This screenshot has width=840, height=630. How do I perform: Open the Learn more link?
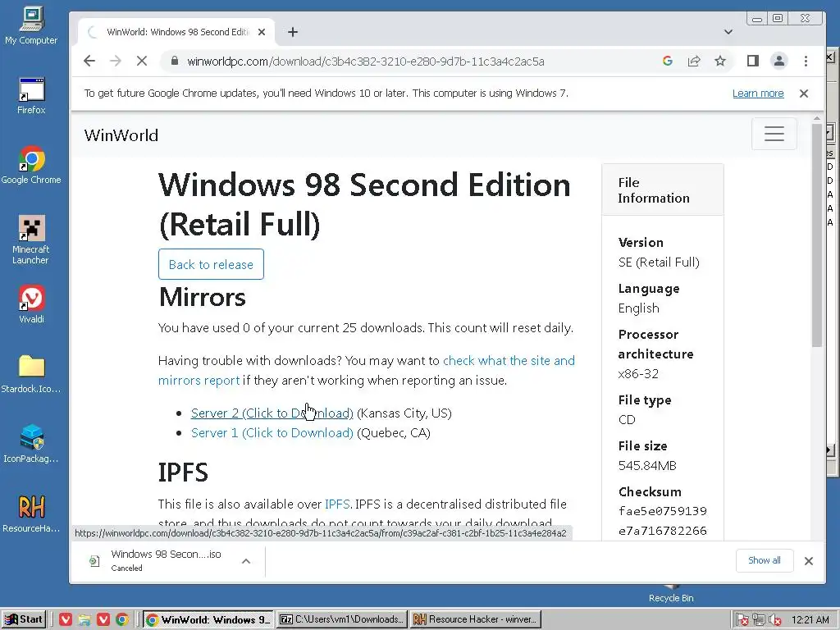tap(758, 94)
